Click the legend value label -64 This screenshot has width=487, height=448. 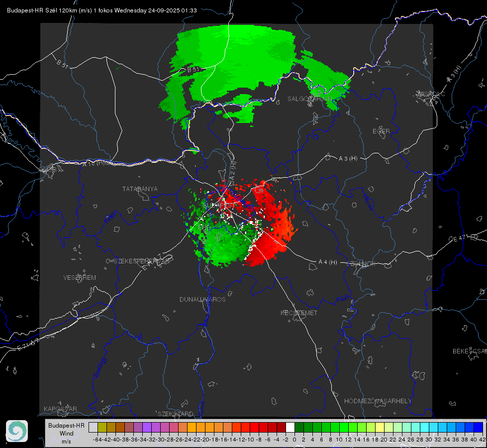pos(97,440)
